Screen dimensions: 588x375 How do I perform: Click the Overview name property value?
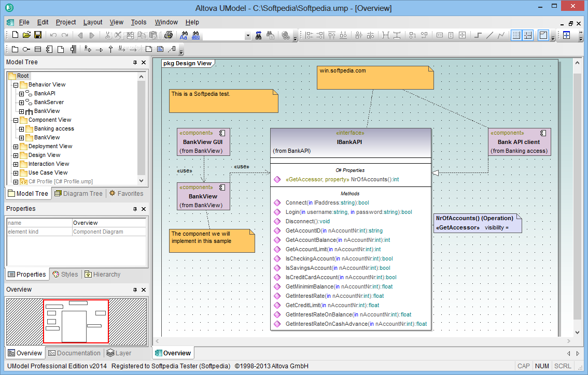109,223
